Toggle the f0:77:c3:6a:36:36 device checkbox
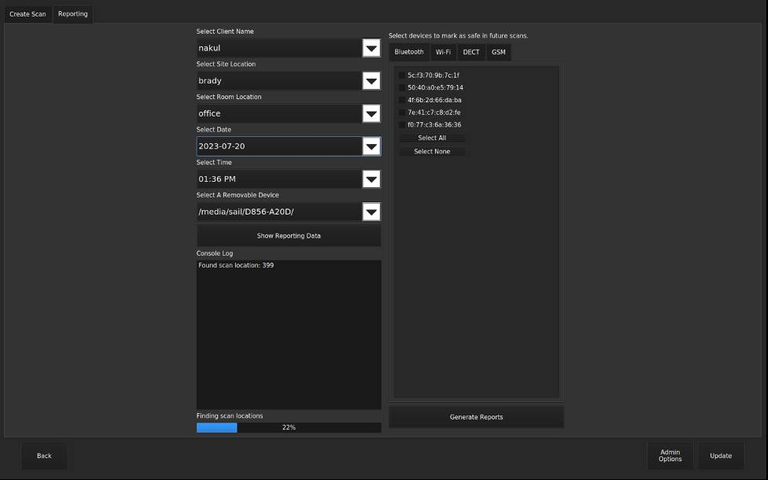Image resolution: width=768 pixels, height=480 pixels. [402, 125]
